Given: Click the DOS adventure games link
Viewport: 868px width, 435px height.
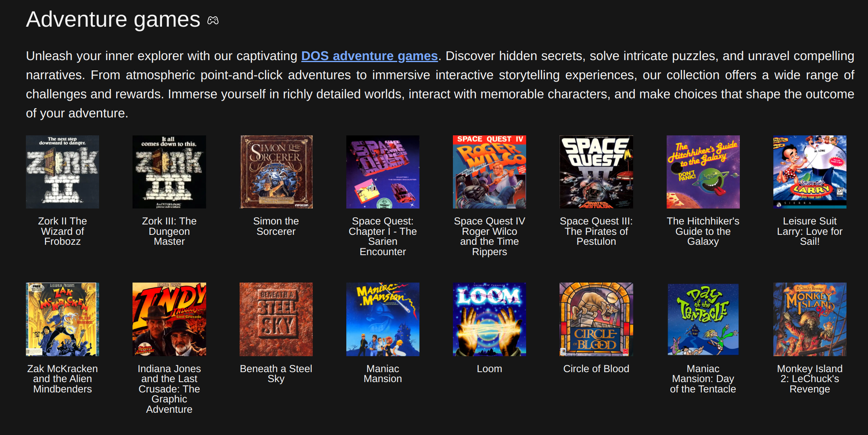Looking at the screenshot, I should tap(369, 56).
